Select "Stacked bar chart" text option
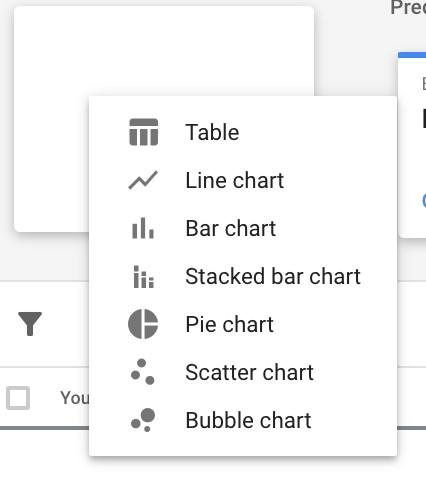 pyautogui.click(x=273, y=276)
